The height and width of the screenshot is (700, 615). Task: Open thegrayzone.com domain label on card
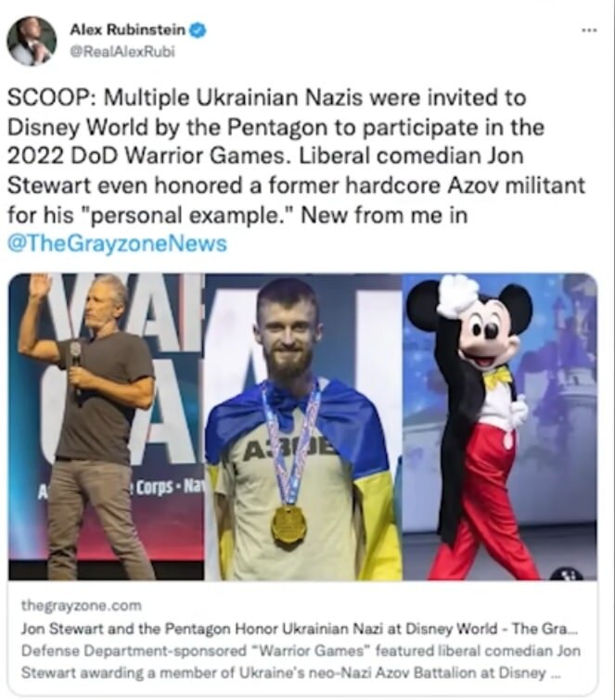[x=82, y=605]
